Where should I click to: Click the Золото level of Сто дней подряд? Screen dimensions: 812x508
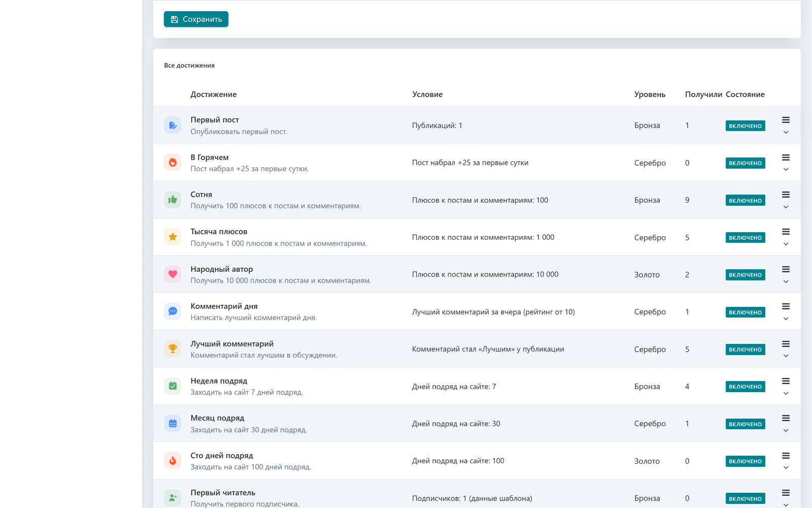pos(647,461)
